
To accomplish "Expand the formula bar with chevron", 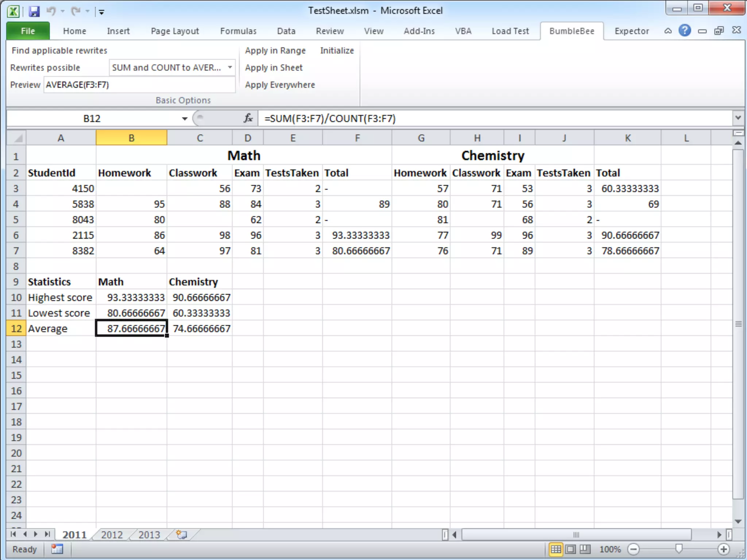I will pyautogui.click(x=738, y=118).
